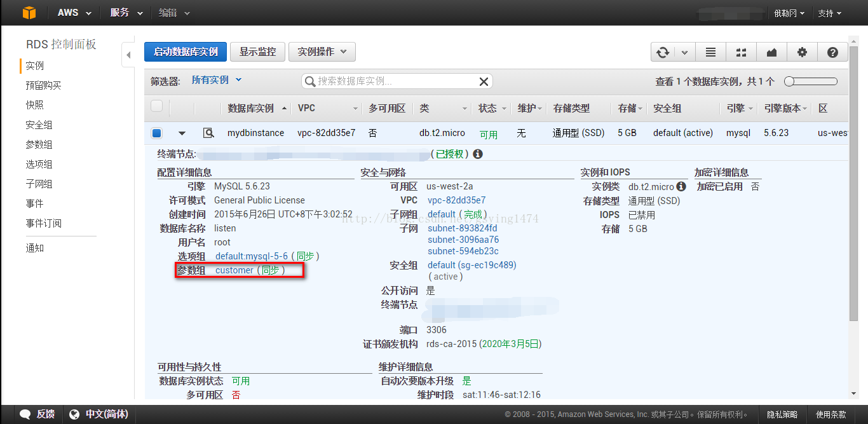Open 事件 in the sidebar
Viewport: 868px width, 424px height.
coord(35,204)
